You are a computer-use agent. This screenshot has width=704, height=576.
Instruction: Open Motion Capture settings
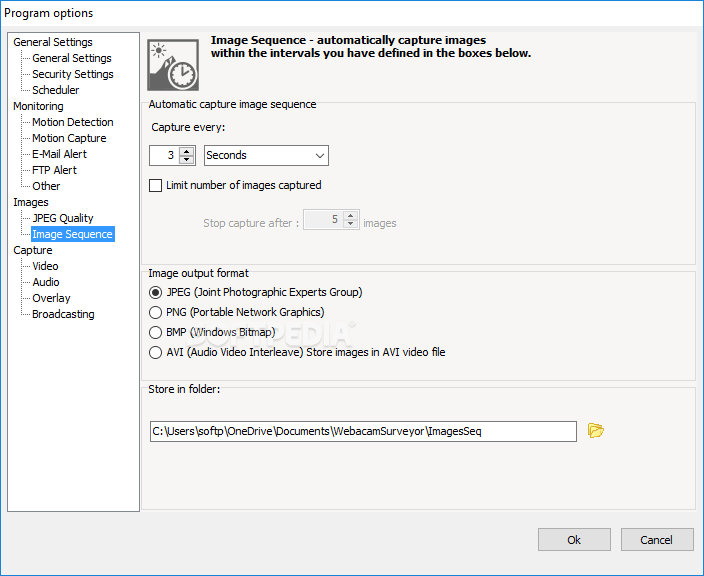click(69, 138)
